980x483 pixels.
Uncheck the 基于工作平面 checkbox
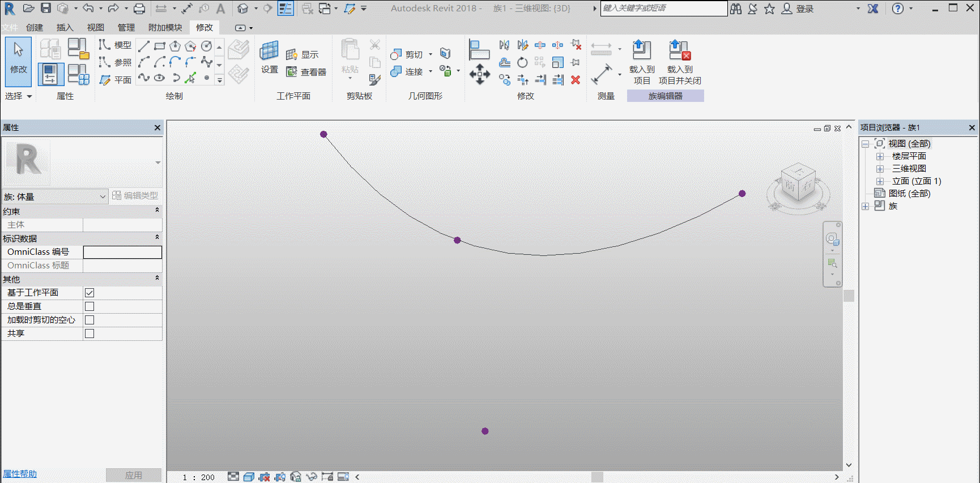tap(90, 293)
